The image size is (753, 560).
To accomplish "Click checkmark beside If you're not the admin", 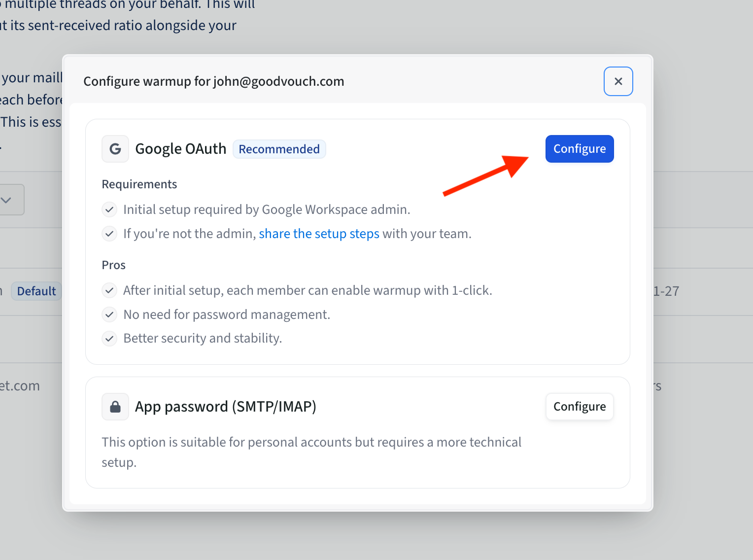I will click(109, 234).
